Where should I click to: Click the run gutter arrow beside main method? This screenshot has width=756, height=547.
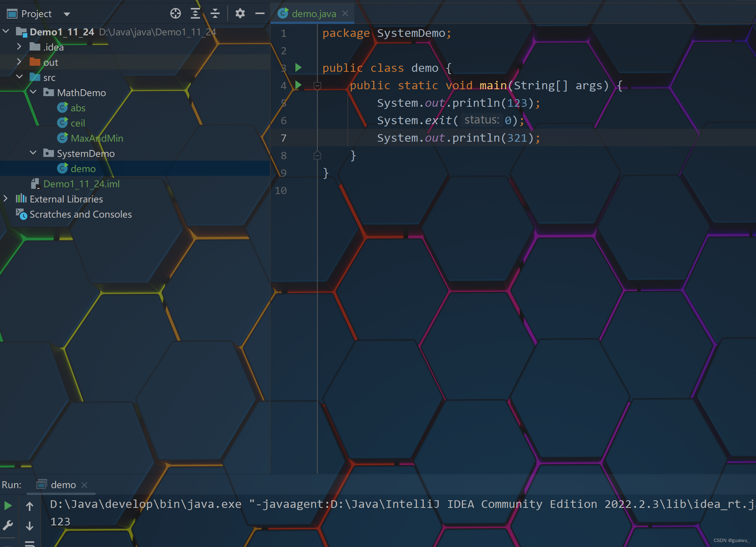click(298, 85)
